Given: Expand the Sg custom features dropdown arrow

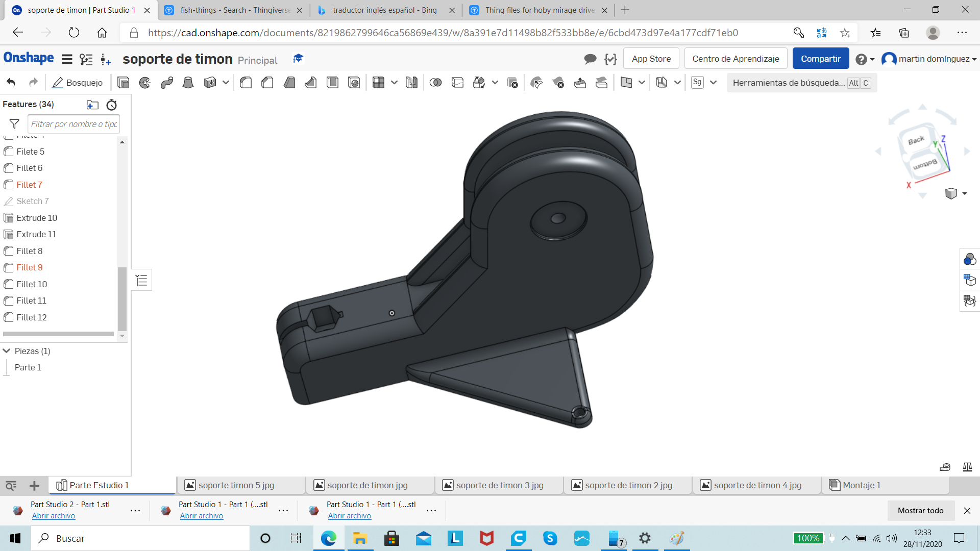Looking at the screenshot, I should coord(713,82).
